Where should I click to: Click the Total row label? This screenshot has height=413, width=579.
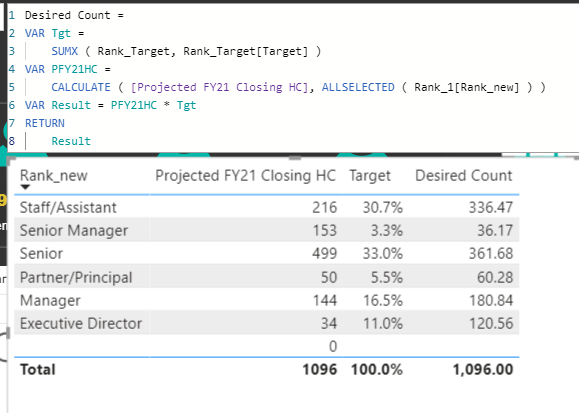pyautogui.click(x=38, y=369)
